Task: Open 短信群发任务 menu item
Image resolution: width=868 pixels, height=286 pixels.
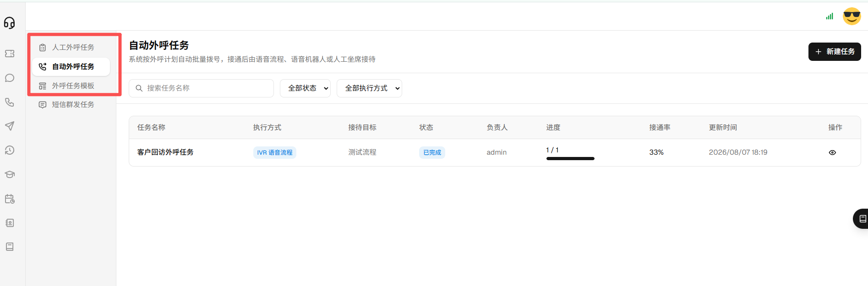Action: (71, 105)
